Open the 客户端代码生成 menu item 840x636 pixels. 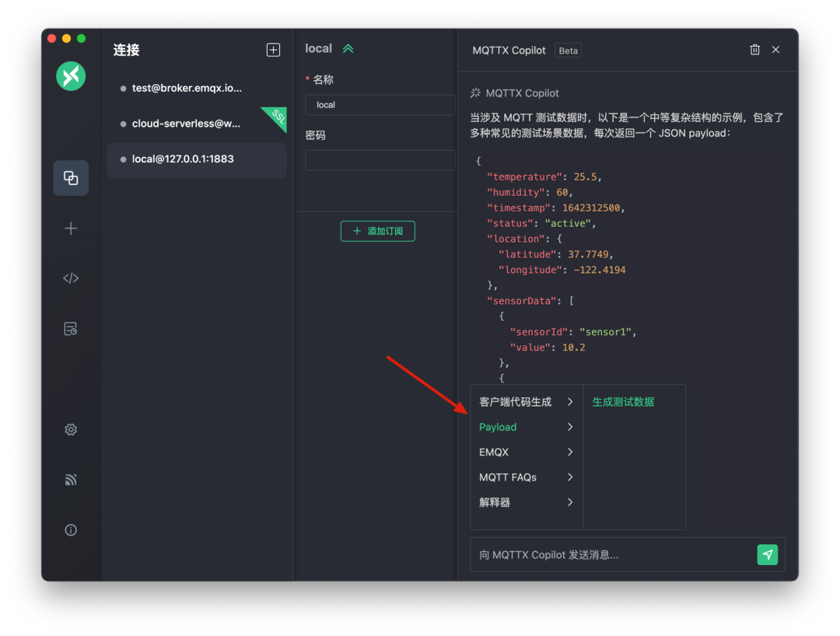pos(526,402)
